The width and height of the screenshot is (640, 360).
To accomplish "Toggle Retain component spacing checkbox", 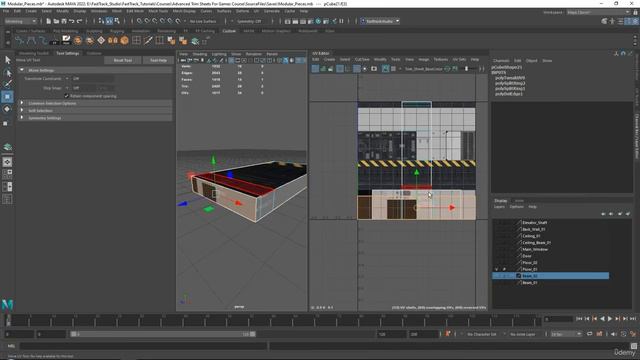I will 67,96.
